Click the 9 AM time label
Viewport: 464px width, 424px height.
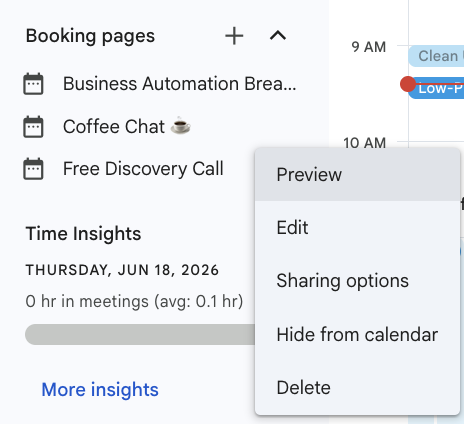(x=368, y=47)
